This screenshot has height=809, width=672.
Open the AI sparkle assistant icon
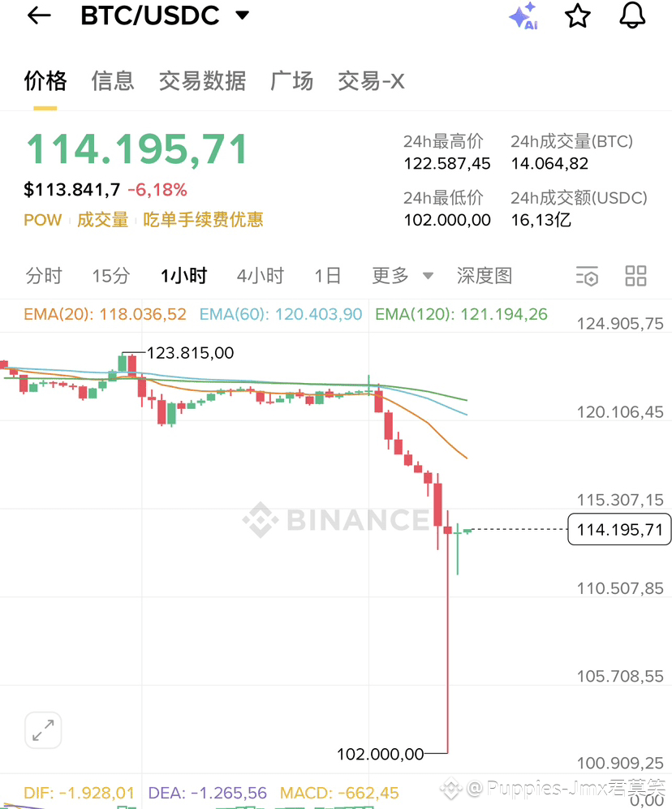tap(523, 16)
